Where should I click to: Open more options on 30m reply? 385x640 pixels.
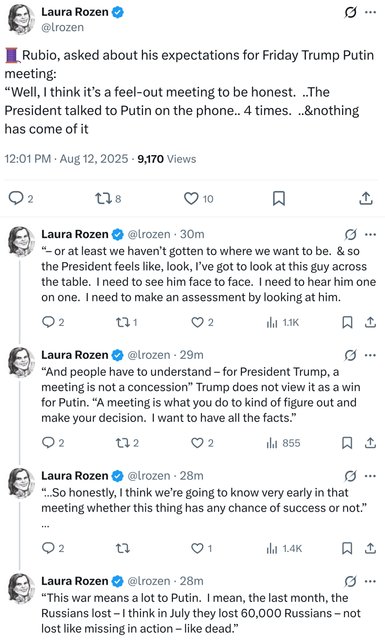coord(370,235)
